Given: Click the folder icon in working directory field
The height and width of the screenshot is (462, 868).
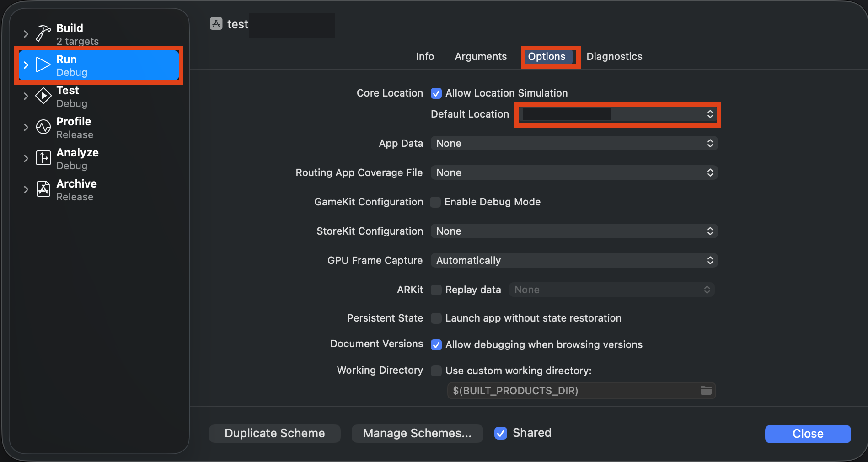Looking at the screenshot, I should (x=706, y=391).
